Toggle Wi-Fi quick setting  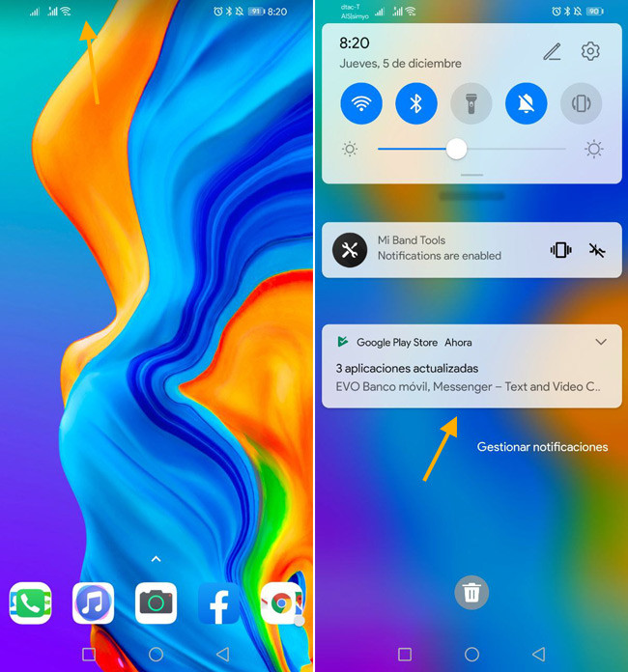click(x=361, y=103)
